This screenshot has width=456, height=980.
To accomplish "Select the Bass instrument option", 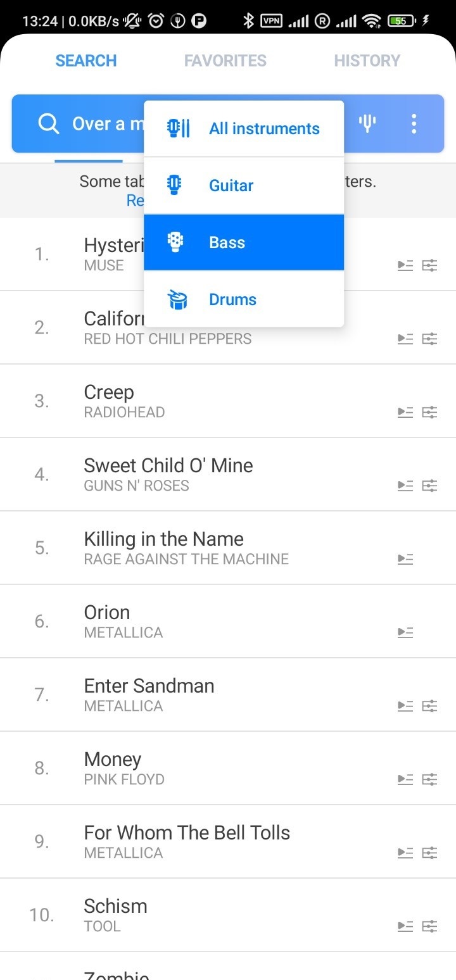I will (x=244, y=242).
